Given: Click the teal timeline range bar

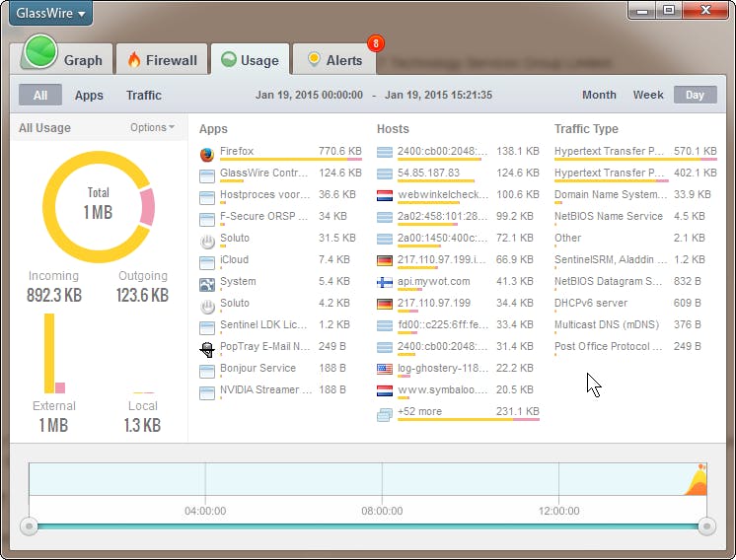Looking at the screenshot, I should (x=368, y=526).
